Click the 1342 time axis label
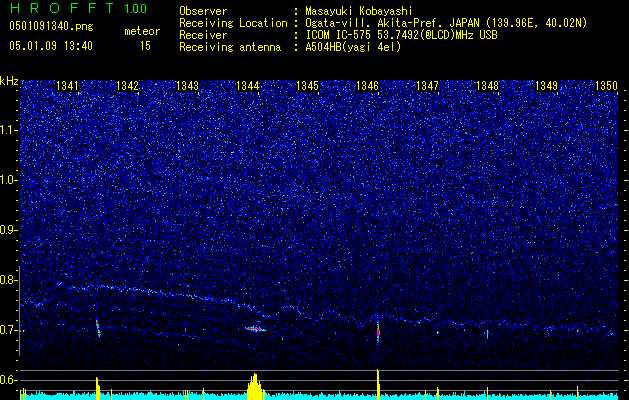This screenshot has height=400, width=629. pyautogui.click(x=127, y=86)
